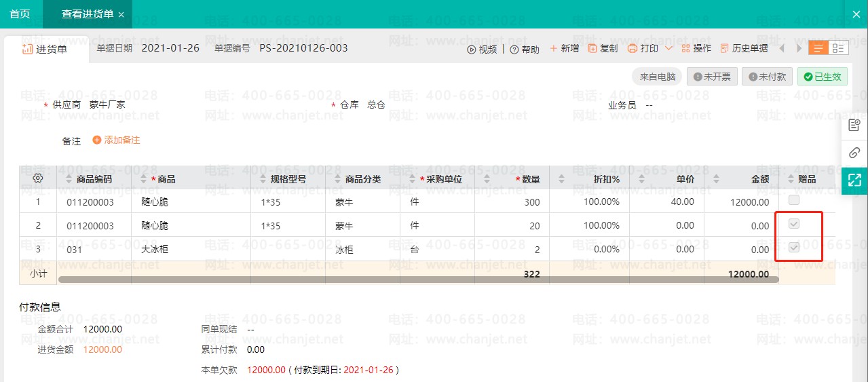Click 复制 to copy this order
The height and width of the screenshot is (382, 868).
tap(603, 49)
